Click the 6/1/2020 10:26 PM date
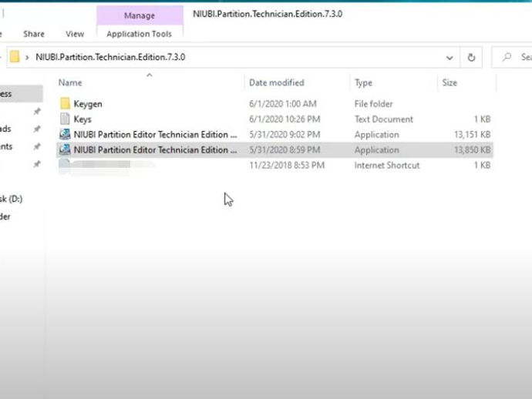Image resolution: width=532 pixels, height=399 pixels. (285, 119)
